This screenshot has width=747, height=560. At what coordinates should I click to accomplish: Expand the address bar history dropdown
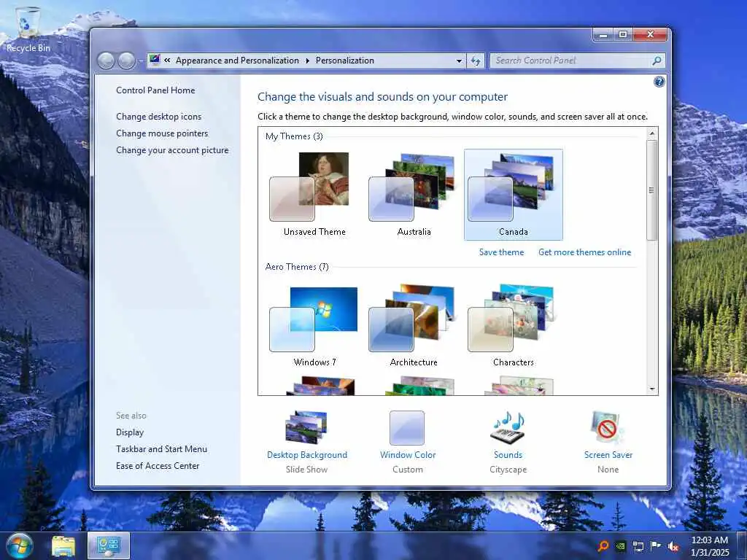[459, 61]
